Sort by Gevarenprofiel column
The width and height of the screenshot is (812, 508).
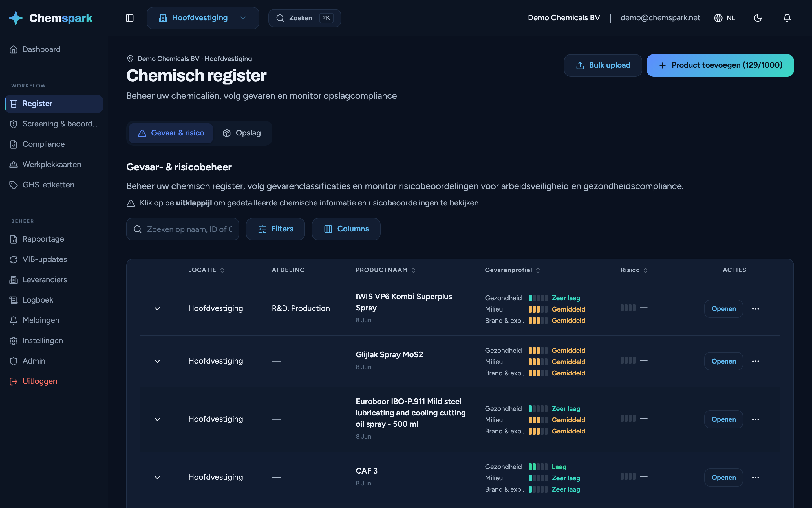click(512, 270)
